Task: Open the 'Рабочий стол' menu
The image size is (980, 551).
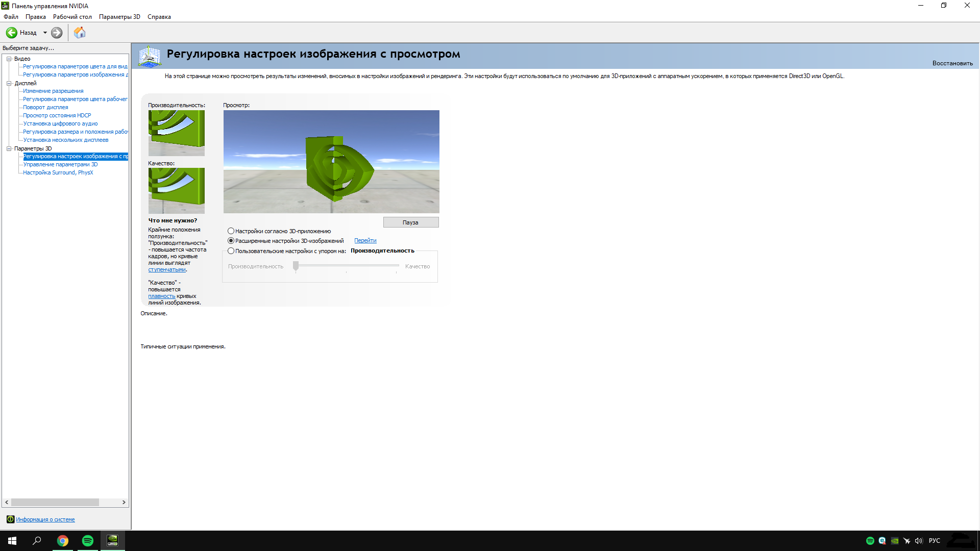Action: [72, 17]
